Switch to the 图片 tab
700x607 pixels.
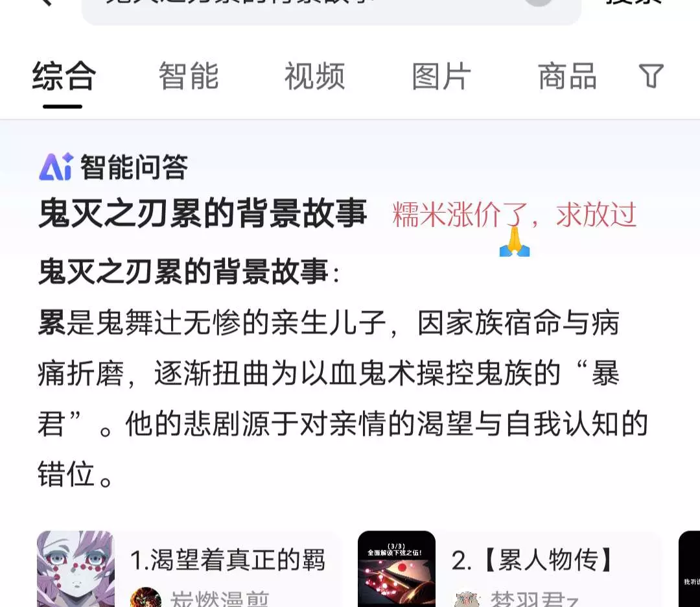[441, 77]
